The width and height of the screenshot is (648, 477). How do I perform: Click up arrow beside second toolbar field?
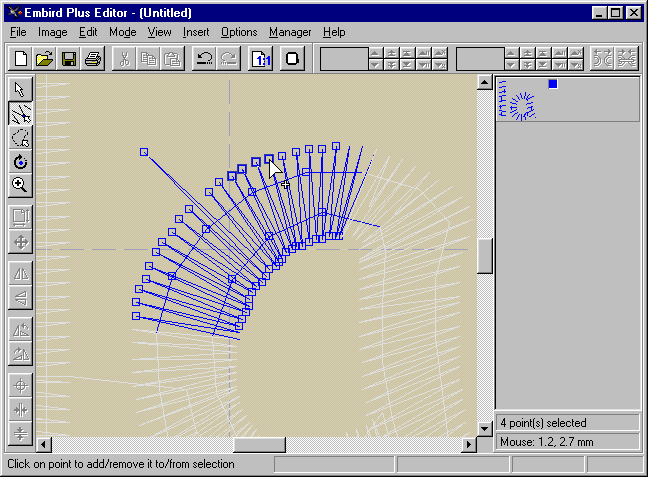tap(511, 53)
